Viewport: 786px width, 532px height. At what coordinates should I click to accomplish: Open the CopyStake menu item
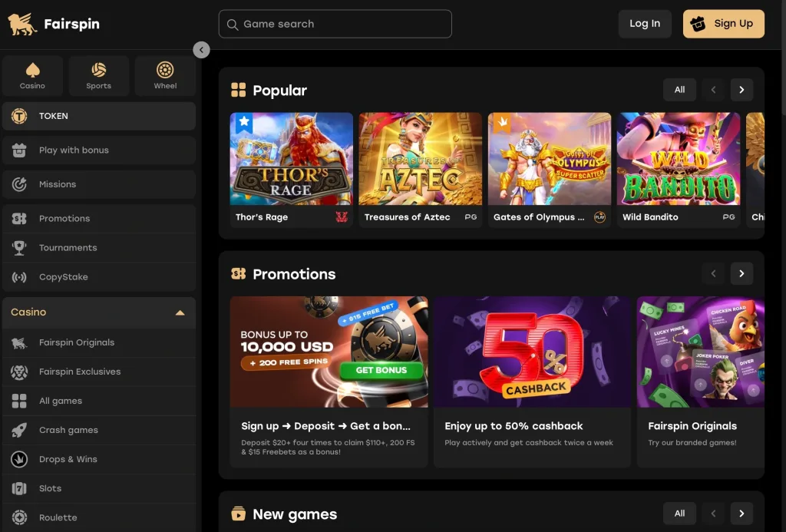tap(99, 277)
